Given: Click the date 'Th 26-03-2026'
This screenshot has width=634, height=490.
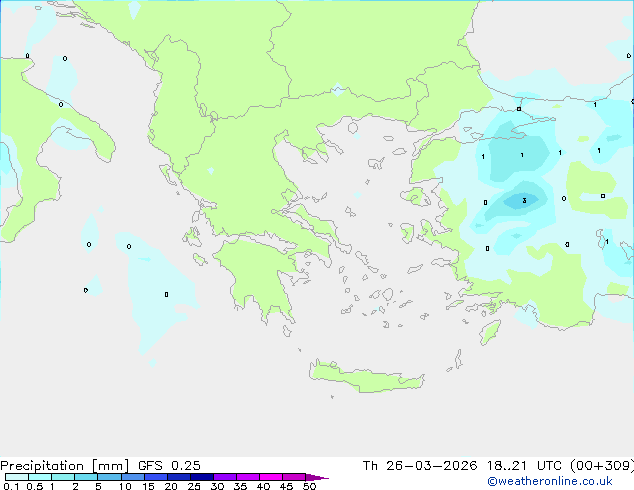Looking at the screenshot, I should pyautogui.click(x=420, y=466).
